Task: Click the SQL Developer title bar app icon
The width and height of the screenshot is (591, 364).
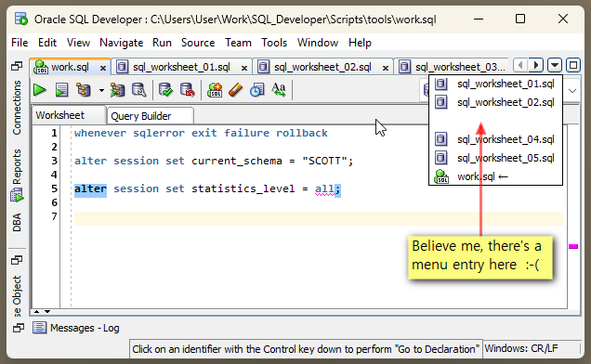Action: [x=21, y=19]
